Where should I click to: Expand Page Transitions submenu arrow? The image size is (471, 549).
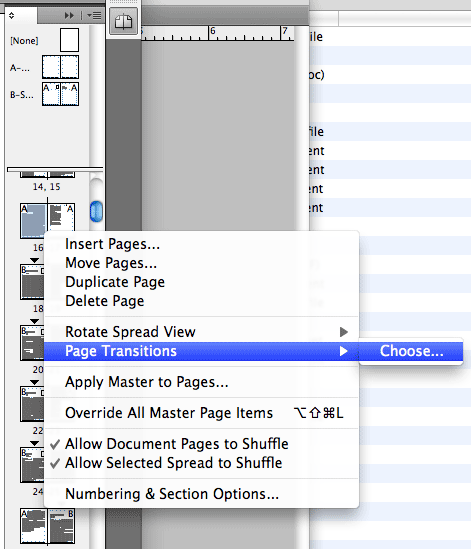(344, 351)
